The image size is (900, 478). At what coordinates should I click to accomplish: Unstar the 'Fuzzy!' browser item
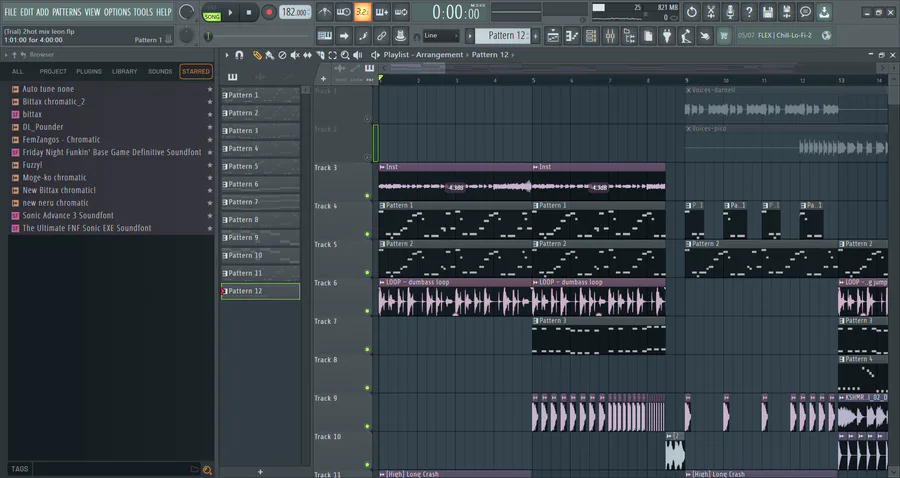(210, 165)
